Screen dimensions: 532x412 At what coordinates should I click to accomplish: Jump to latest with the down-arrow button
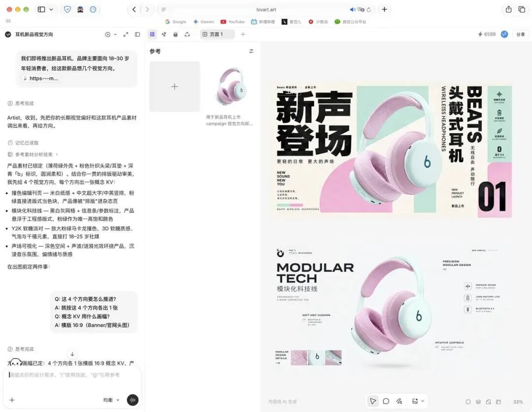pos(72,354)
